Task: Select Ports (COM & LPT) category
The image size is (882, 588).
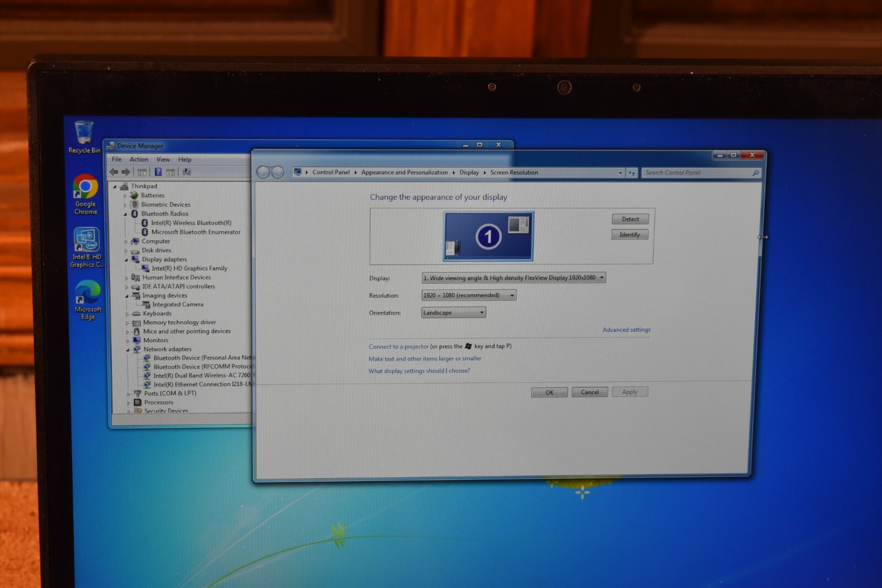Action: [x=170, y=393]
